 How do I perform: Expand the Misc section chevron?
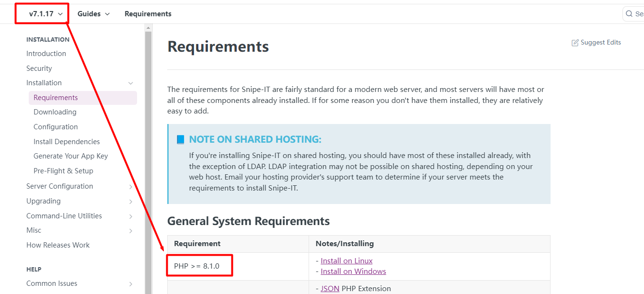coord(131,231)
